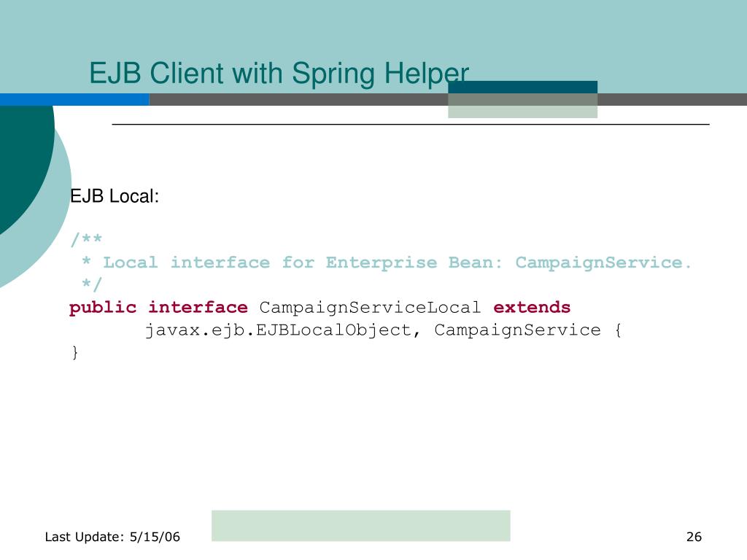Click the 'Last Update: 5/15/06' footer text
This screenshot has width=747, height=560.
[x=112, y=537]
